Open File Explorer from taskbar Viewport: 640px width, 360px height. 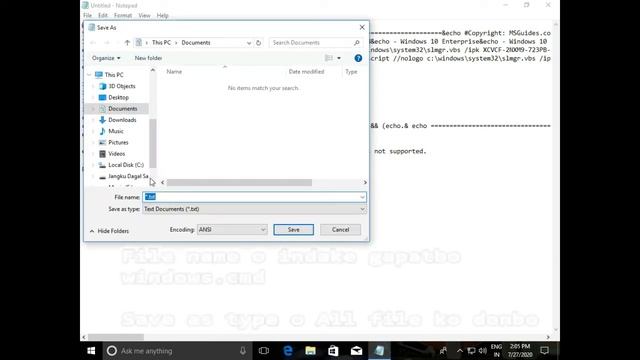click(x=311, y=351)
